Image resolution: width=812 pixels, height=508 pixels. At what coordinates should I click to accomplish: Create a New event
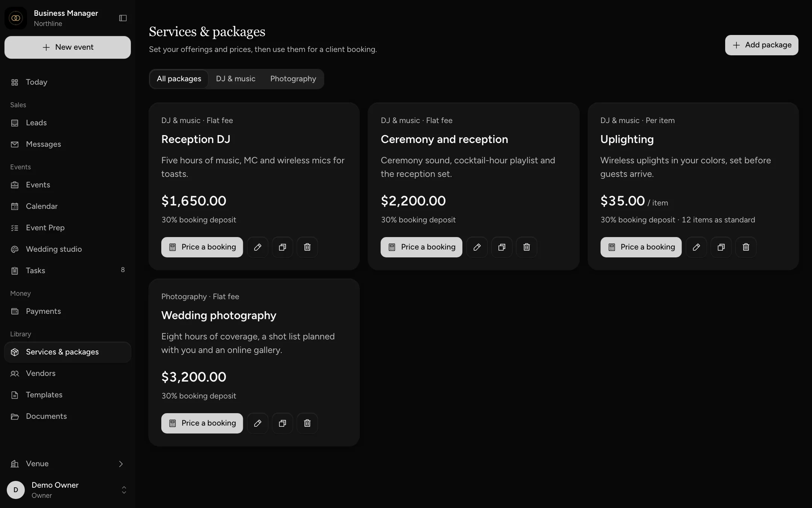coord(68,47)
